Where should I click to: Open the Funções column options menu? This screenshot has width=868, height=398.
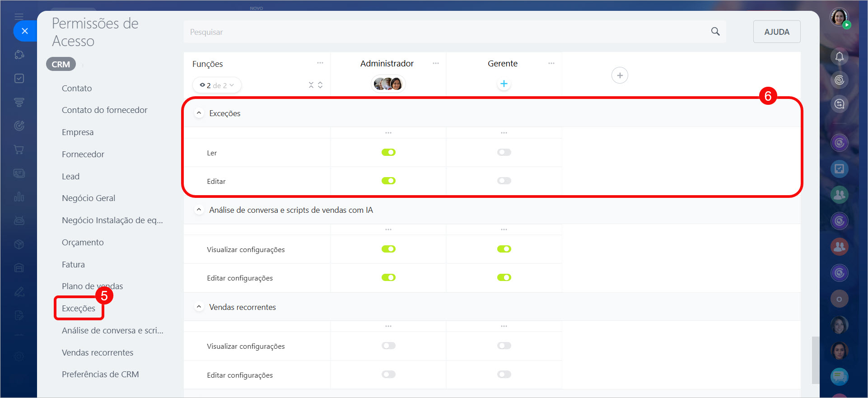tap(320, 63)
